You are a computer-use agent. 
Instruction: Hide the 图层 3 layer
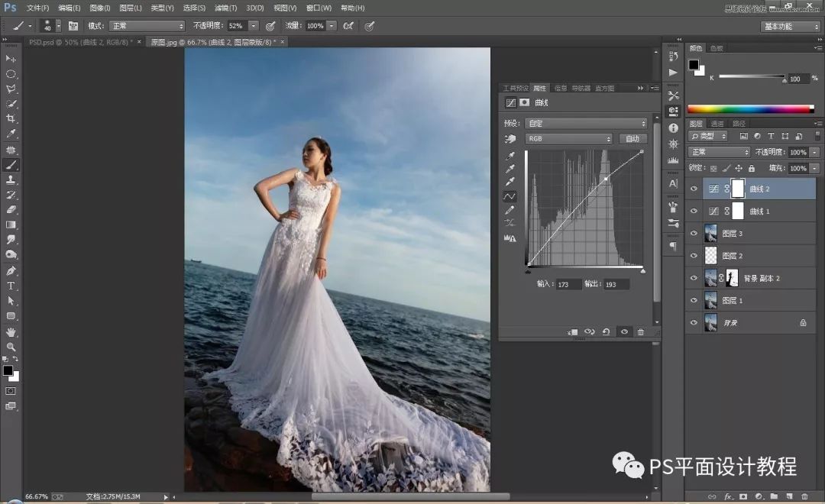click(694, 234)
